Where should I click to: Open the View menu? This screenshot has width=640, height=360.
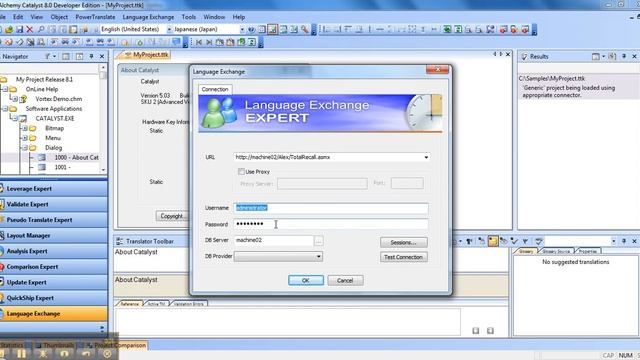37,17
